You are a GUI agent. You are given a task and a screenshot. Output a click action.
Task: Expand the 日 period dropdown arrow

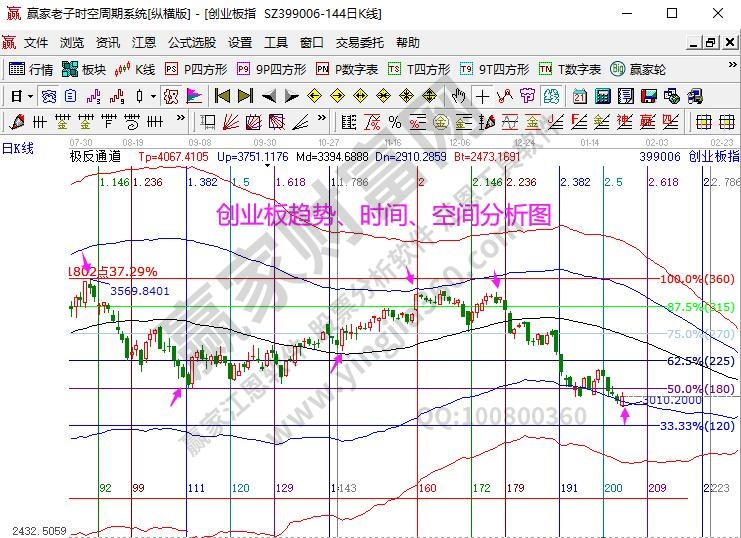[x=30, y=96]
